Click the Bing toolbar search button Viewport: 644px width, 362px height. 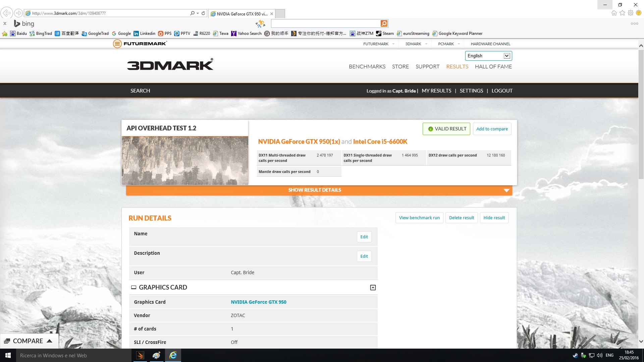coord(384,23)
